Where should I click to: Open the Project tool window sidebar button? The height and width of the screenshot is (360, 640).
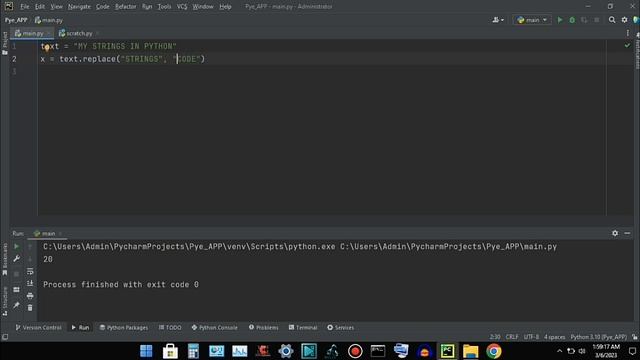point(5,43)
